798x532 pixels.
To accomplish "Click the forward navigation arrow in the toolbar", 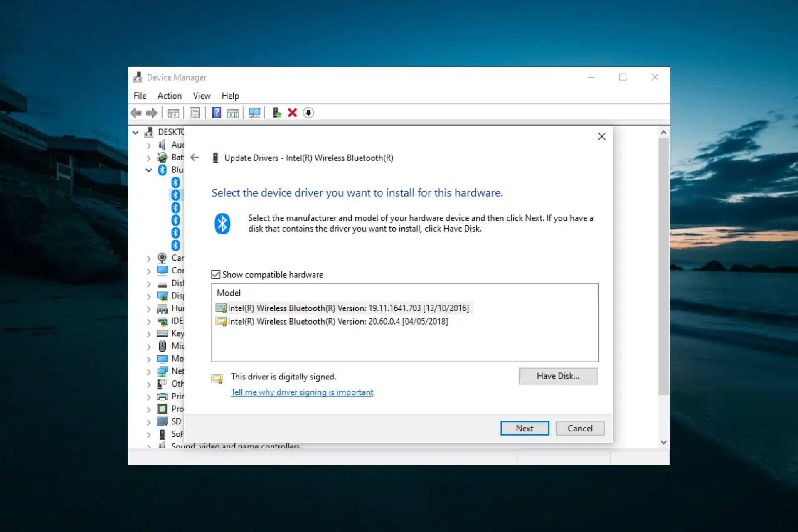I will (x=152, y=113).
